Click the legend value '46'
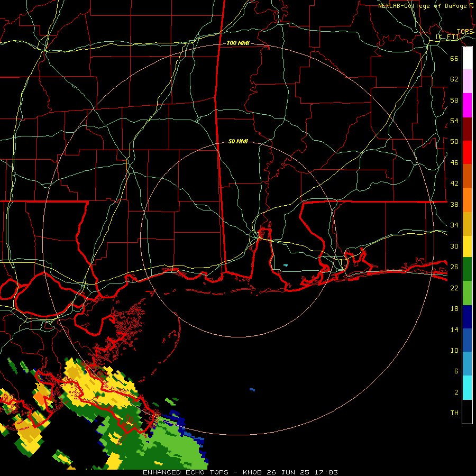Screen dimensions: 476x476 454,162
